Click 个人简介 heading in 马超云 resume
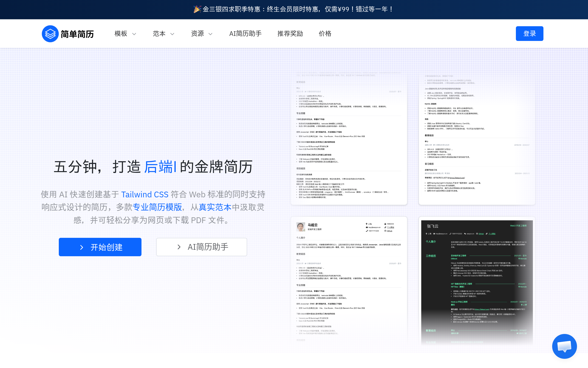The image size is (588, 368). click(301, 238)
